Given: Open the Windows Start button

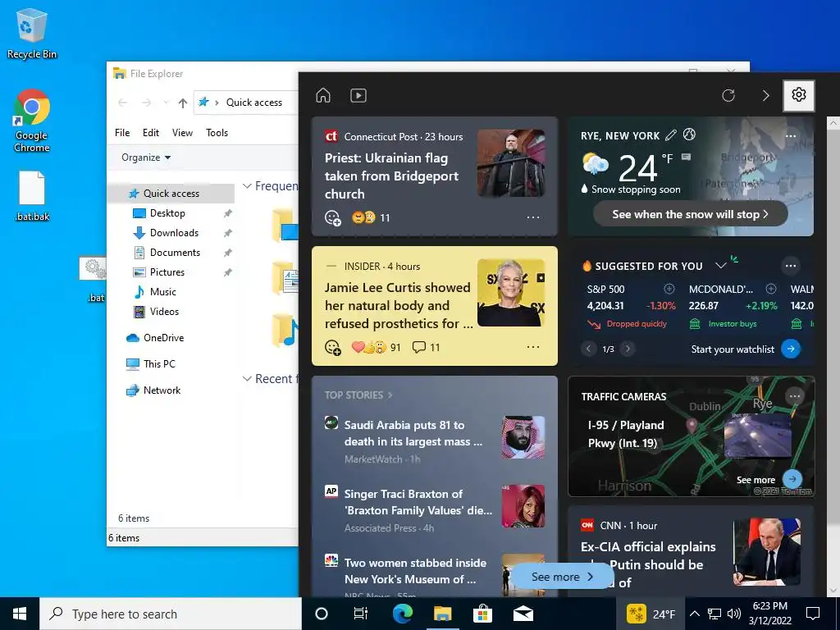Looking at the screenshot, I should click(20, 614).
